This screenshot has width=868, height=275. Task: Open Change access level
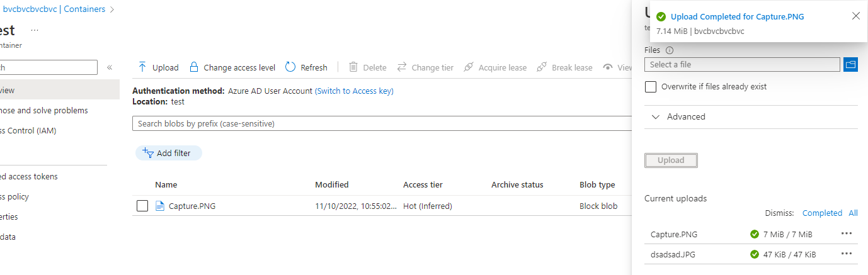click(232, 67)
